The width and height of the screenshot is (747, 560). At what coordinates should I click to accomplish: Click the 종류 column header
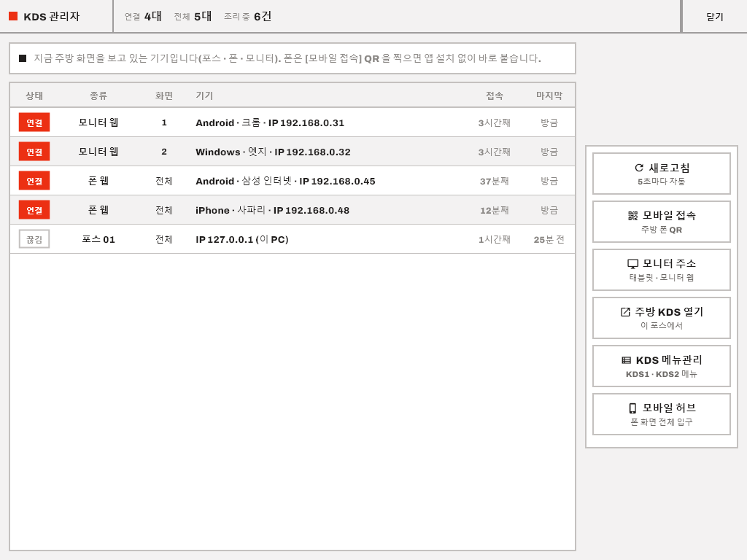click(x=98, y=96)
